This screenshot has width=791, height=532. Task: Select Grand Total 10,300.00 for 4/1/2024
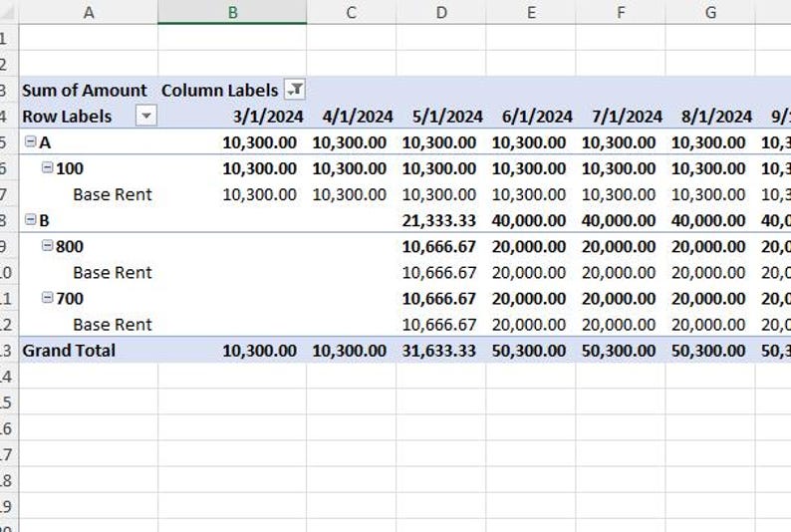tap(352, 351)
